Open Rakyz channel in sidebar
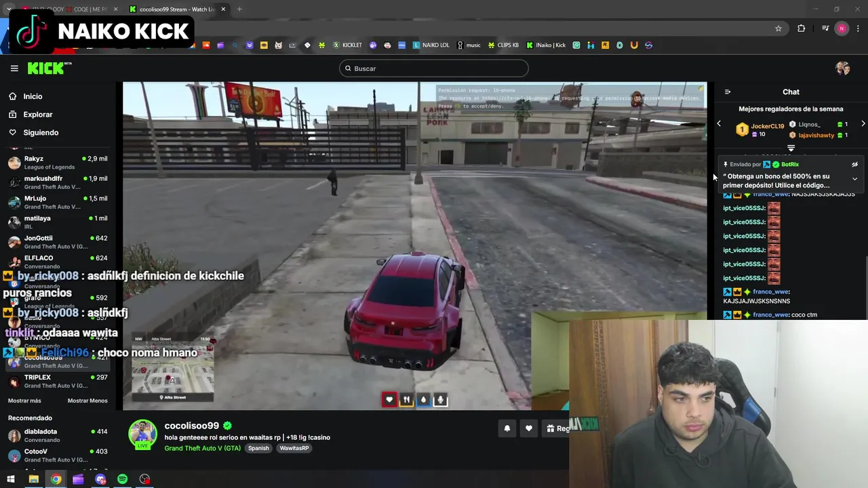 coord(57,163)
